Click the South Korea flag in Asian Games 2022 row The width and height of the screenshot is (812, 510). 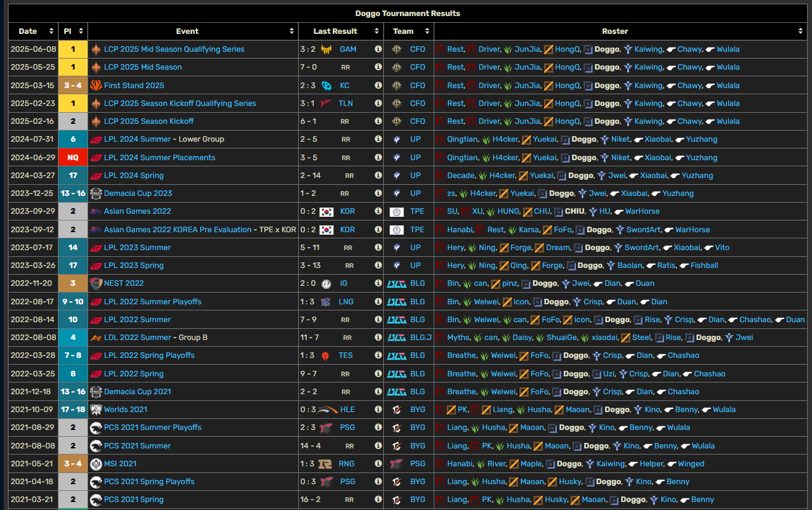coord(327,211)
